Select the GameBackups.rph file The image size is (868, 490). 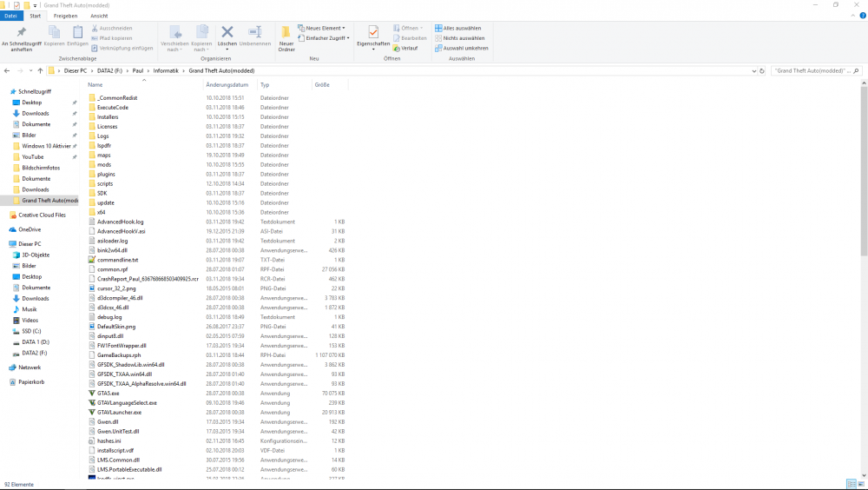click(x=119, y=355)
